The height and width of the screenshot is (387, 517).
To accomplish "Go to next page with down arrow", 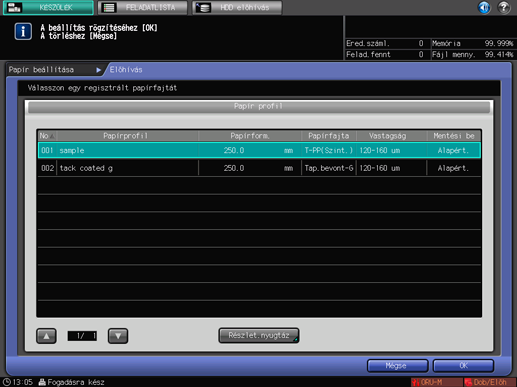I will (x=118, y=336).
